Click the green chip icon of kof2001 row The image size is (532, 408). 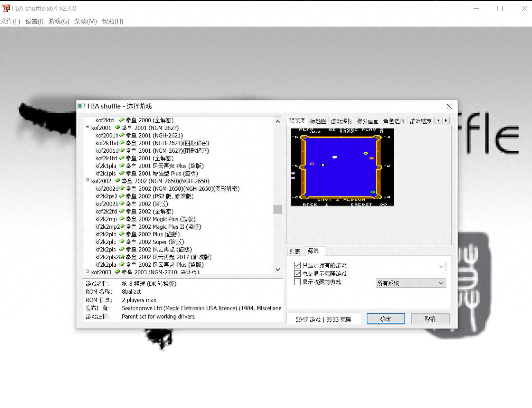(x=118, y=127)
